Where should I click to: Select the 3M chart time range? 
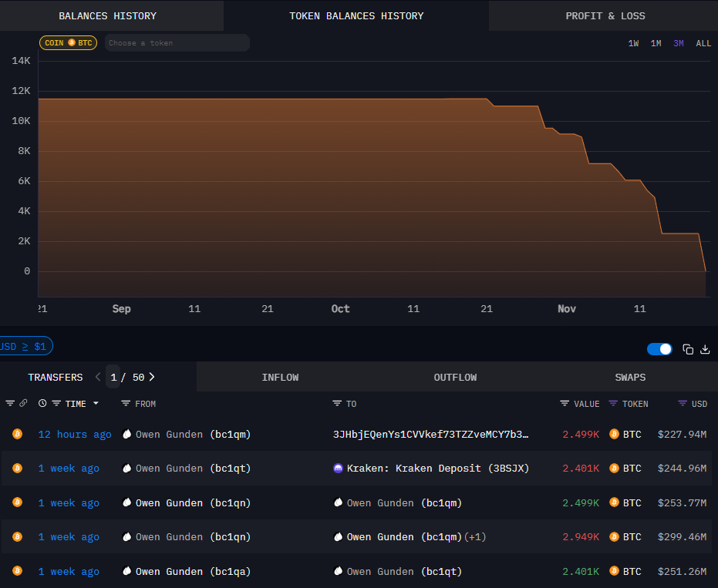678,43
